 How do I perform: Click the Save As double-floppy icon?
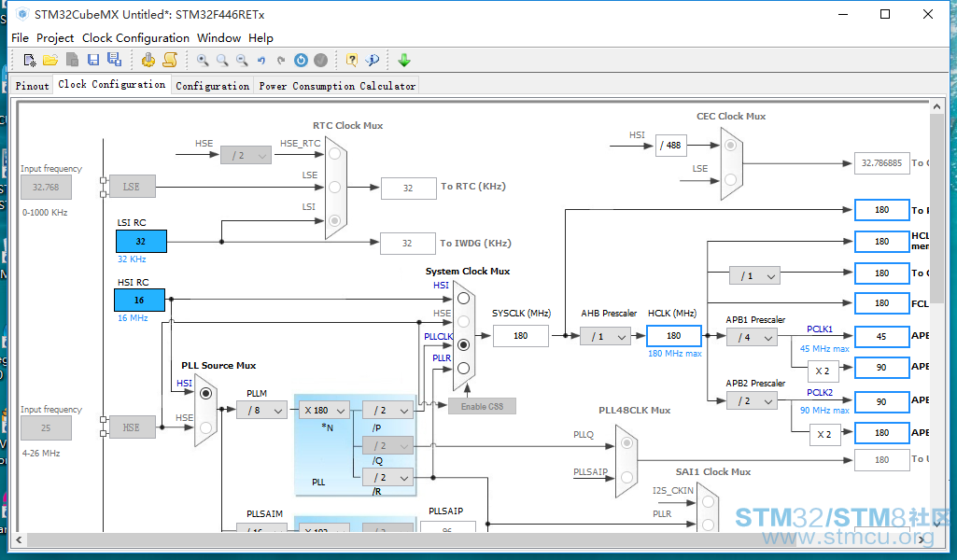click(114, 59)
